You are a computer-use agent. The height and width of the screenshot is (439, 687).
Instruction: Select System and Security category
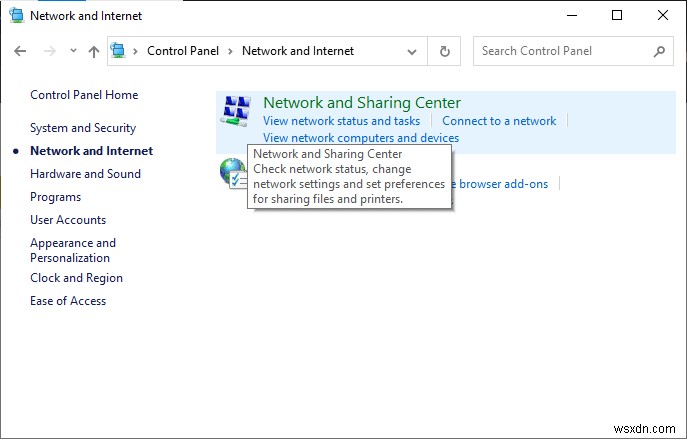click(x=83, y=128)
